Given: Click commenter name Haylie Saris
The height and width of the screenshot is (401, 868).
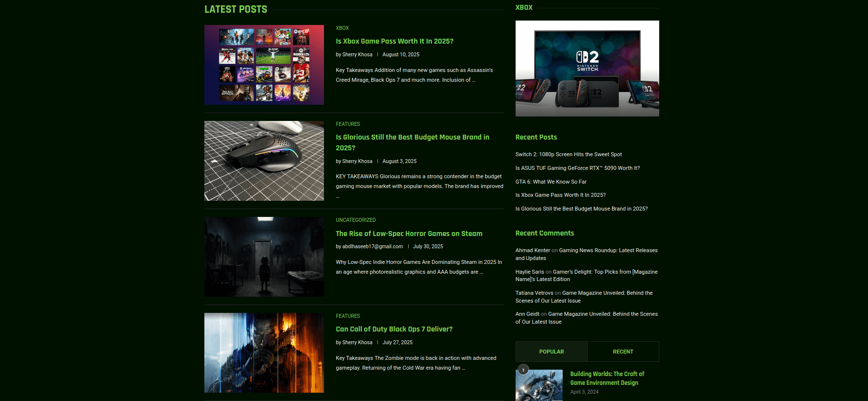Looking at the screenshot, I should coord(530,272).
